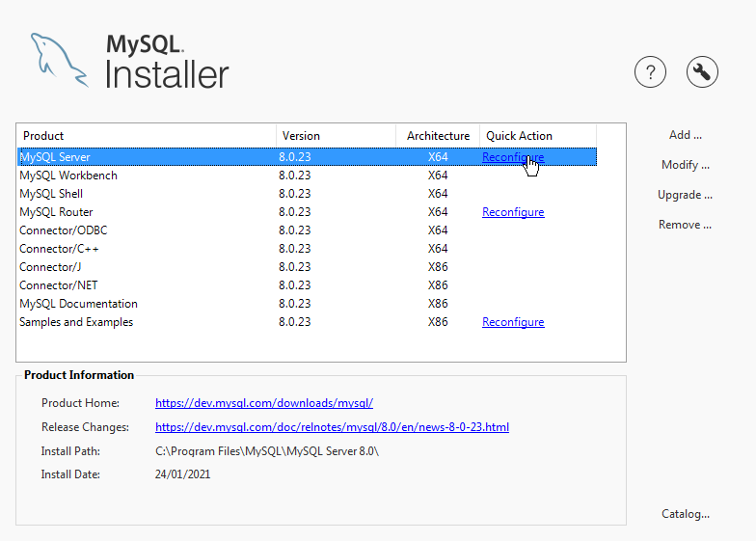Click X86 architecture of Connector/J

438,267
